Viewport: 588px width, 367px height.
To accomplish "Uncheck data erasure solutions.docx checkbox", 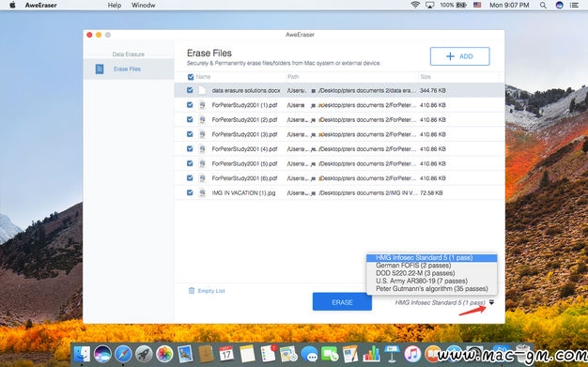I will (190, 90).
